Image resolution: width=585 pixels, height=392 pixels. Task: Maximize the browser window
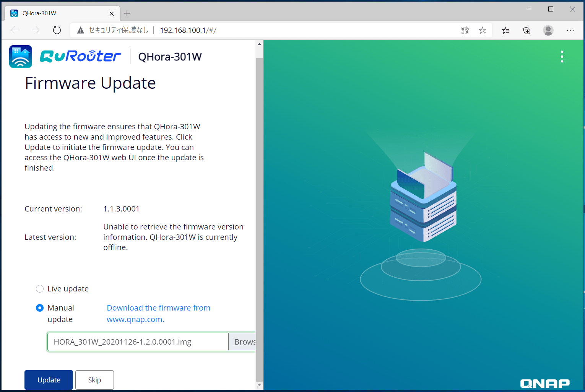click(551, 9)
